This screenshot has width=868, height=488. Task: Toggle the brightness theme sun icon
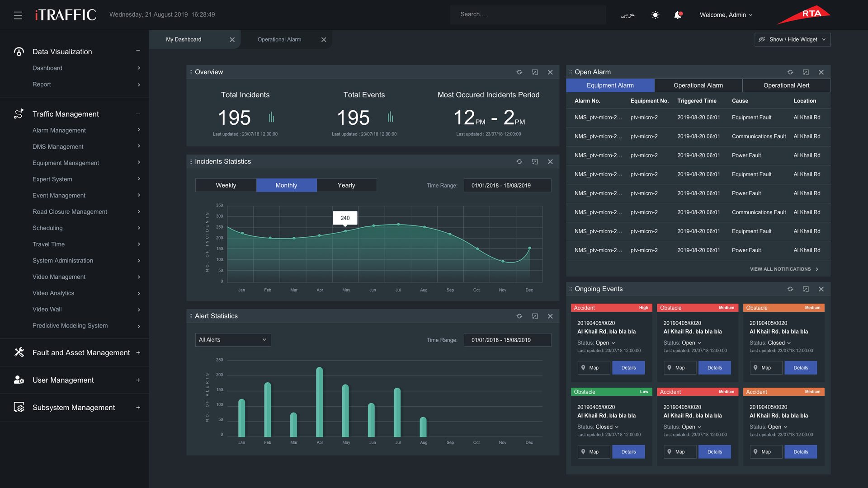pos(655,15)
